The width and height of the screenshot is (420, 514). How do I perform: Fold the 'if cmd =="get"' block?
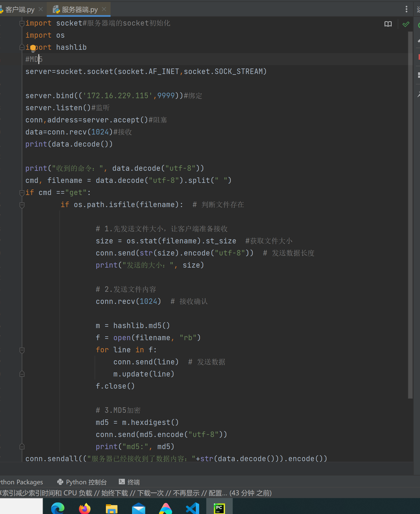point(22,193)
